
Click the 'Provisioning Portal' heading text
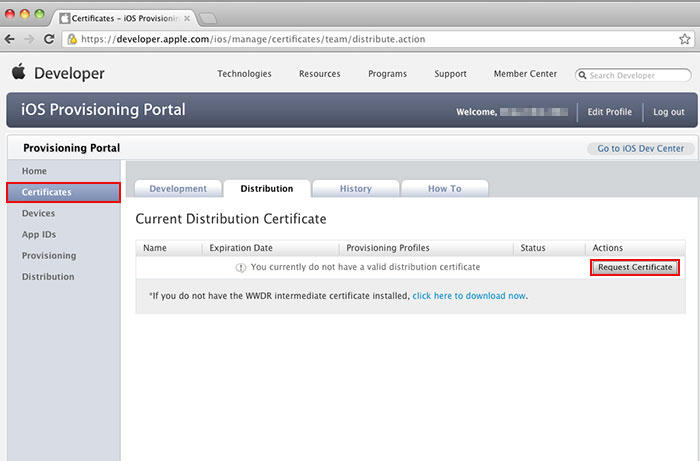tap(71, 148)
